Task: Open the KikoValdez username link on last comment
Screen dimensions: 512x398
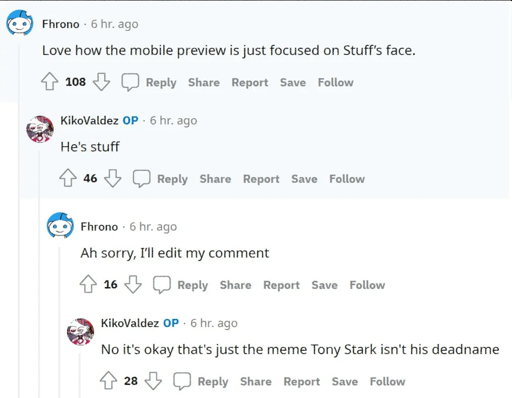Action: pyautogui.click(x=130, y=323)
